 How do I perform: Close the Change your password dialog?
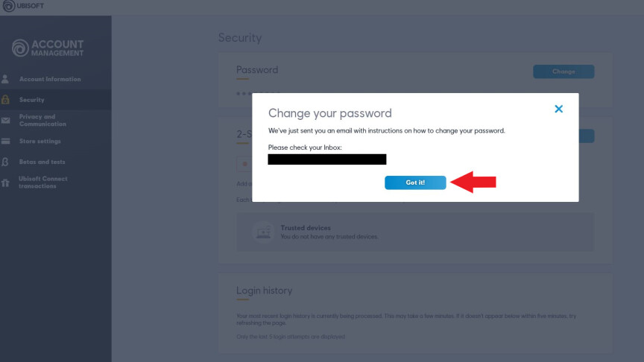tap(558, 109)
